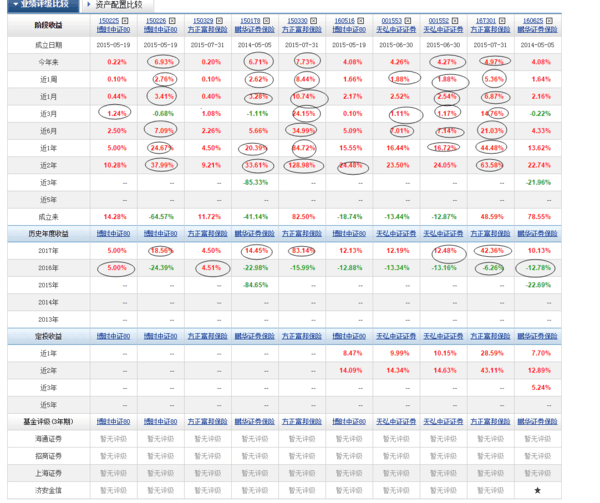This screenshot has width=600, height=503.
Task: Open fund code link 150226
Action: click(x=156, y=21)
